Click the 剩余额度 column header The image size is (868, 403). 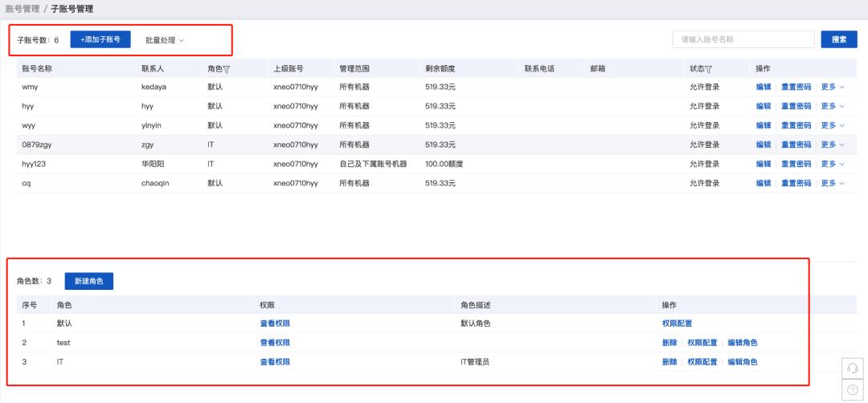tap(440, 69)
